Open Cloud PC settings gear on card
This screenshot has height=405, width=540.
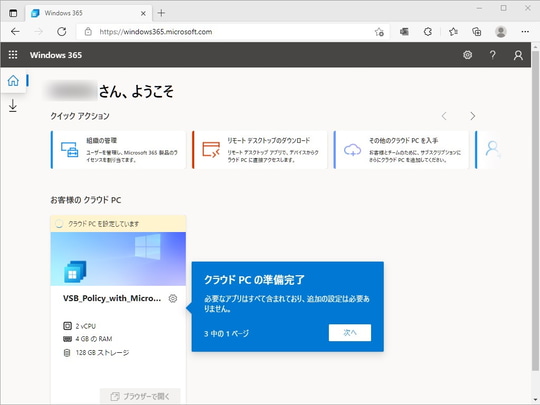pyautogui.click(x=173, y=299)
